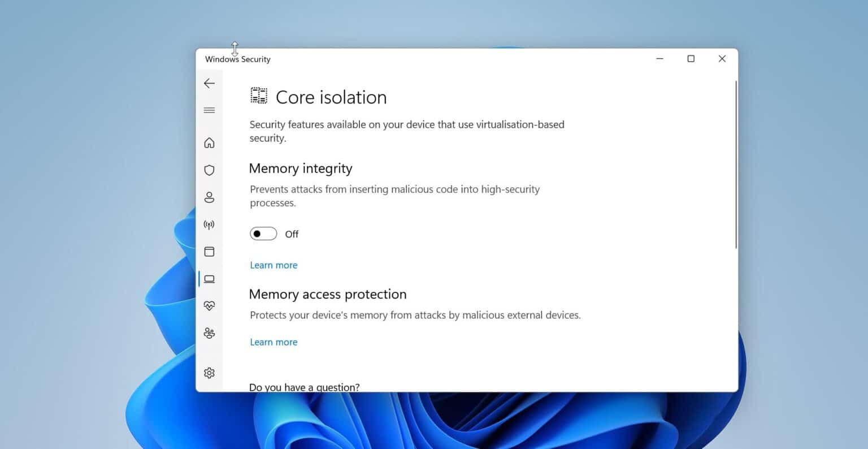Image resolution: width=868 pixels, height=449 pixels.
Task: Open the Home section icon
Action: (209, 143)
